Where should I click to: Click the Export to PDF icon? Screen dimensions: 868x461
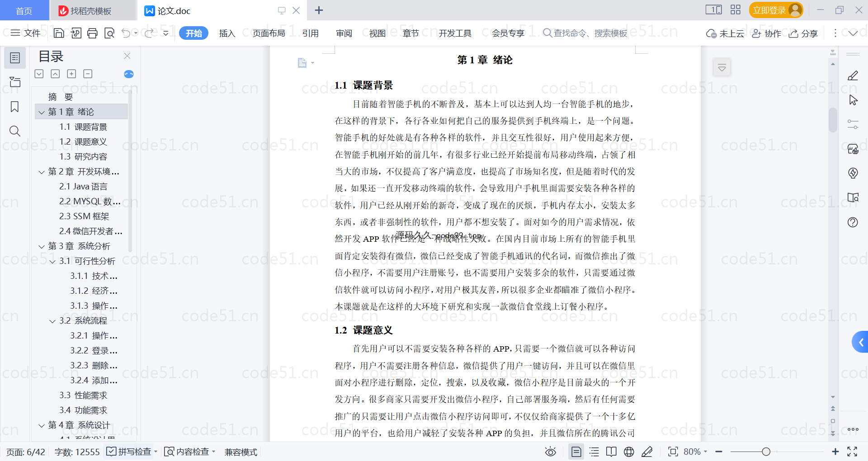[76, 33]
